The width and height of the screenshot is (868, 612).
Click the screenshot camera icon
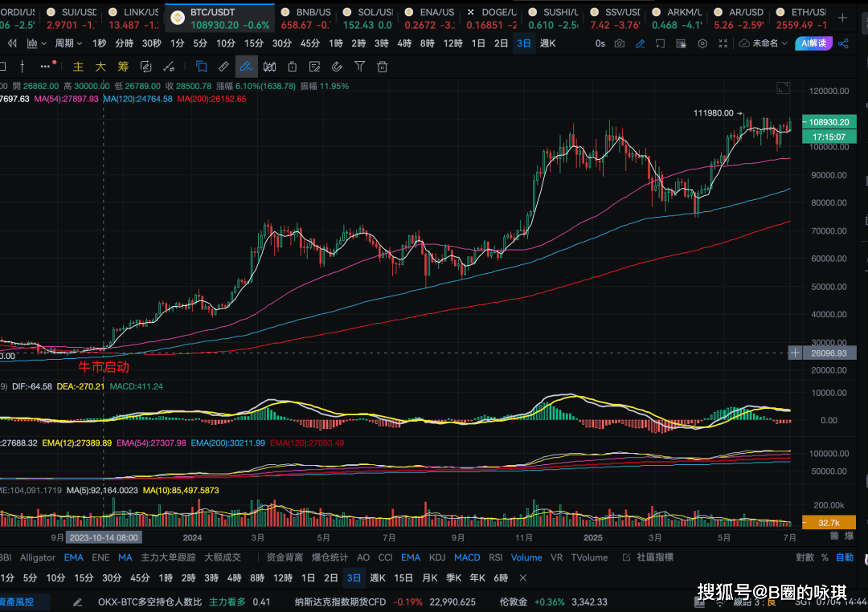[x=620, y=43]
